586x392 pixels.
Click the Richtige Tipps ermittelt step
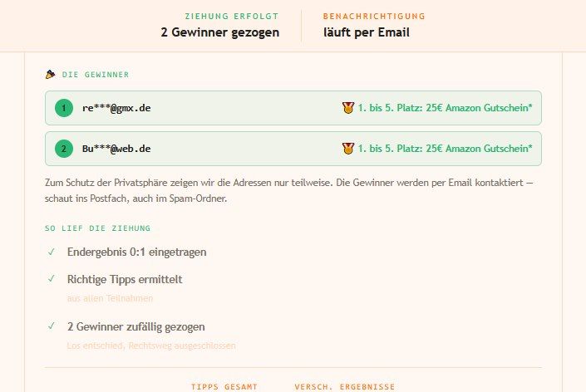click(x=125, y=279)
